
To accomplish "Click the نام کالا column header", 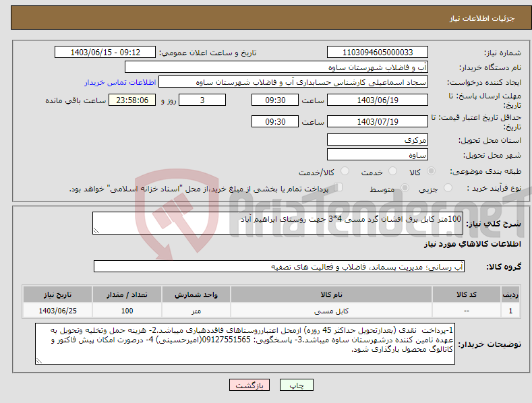I will click(331, 294).
